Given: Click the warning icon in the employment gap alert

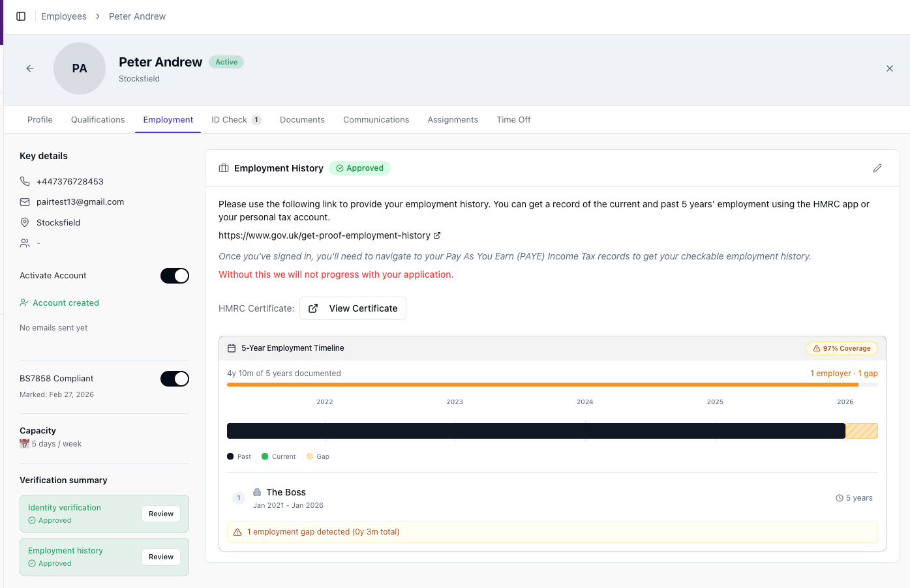Looking at the screenshot, I should point(237,532).
